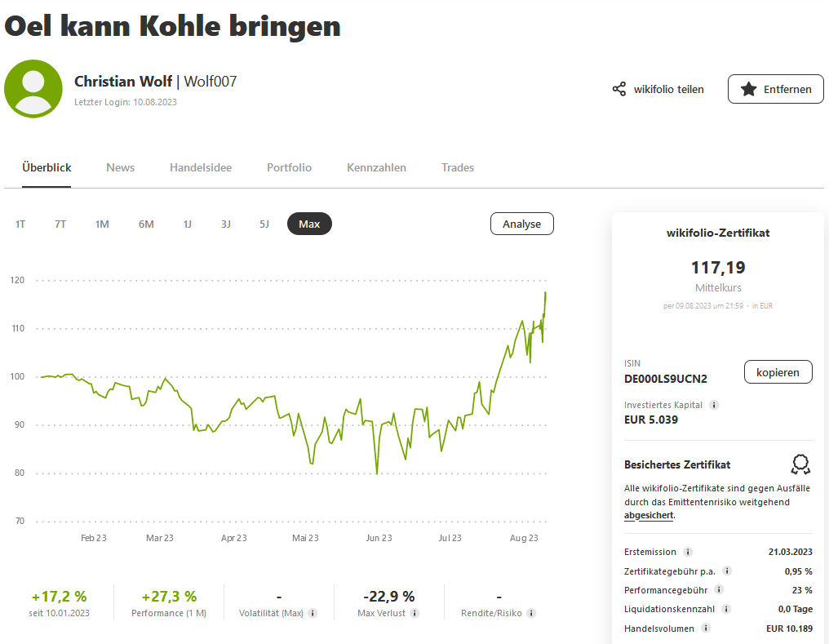This screenshot has height=644, width=829.
Task: Click the star icon in Entfernen button
Action: coord(748,89)
